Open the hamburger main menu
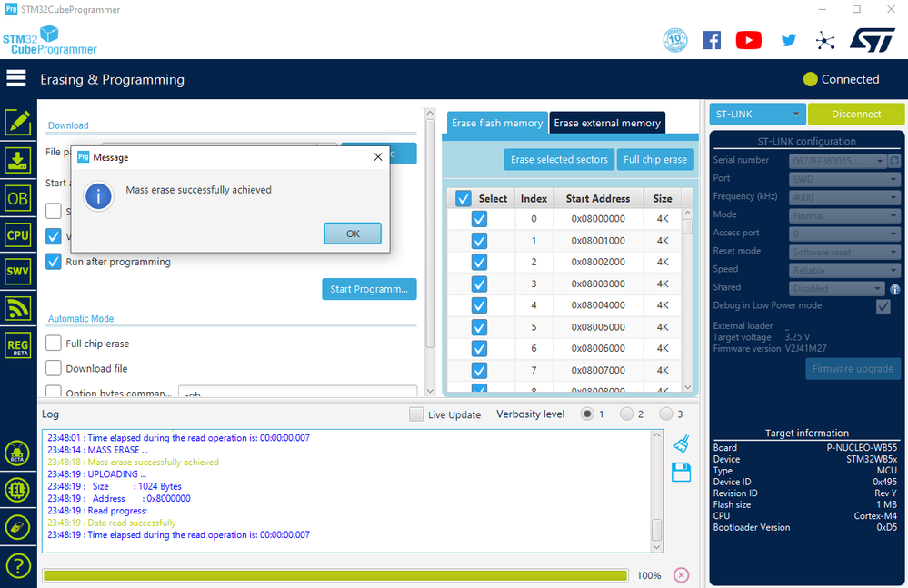 point(16,78)
